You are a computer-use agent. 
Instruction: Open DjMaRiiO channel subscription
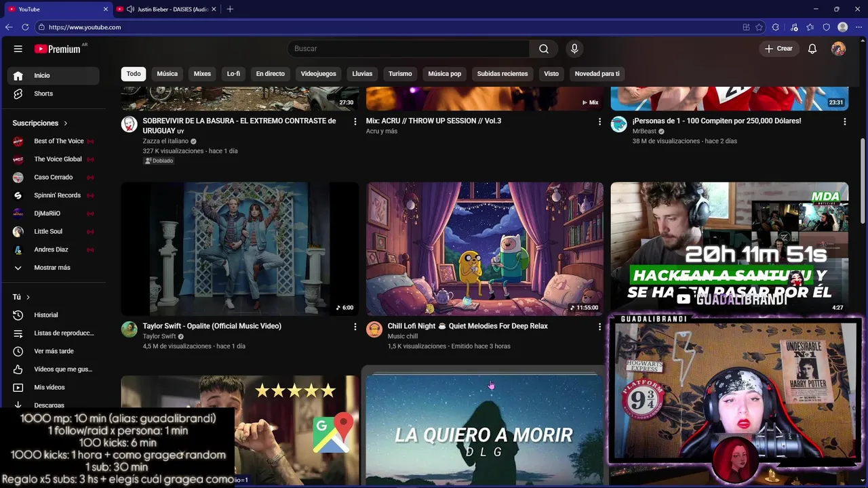pos(53,213)
